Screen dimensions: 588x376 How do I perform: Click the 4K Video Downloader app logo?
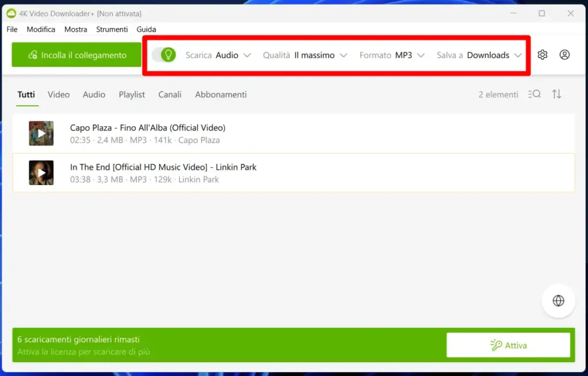(x=11, y=14)
